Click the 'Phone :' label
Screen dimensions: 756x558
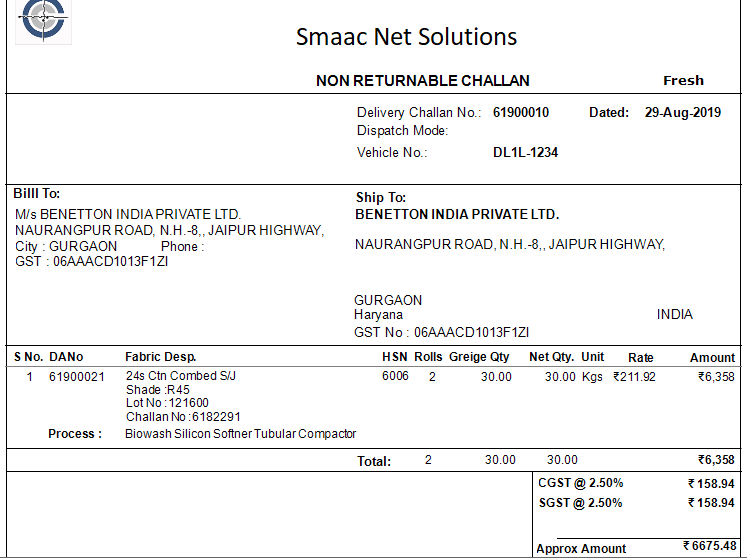182,246
